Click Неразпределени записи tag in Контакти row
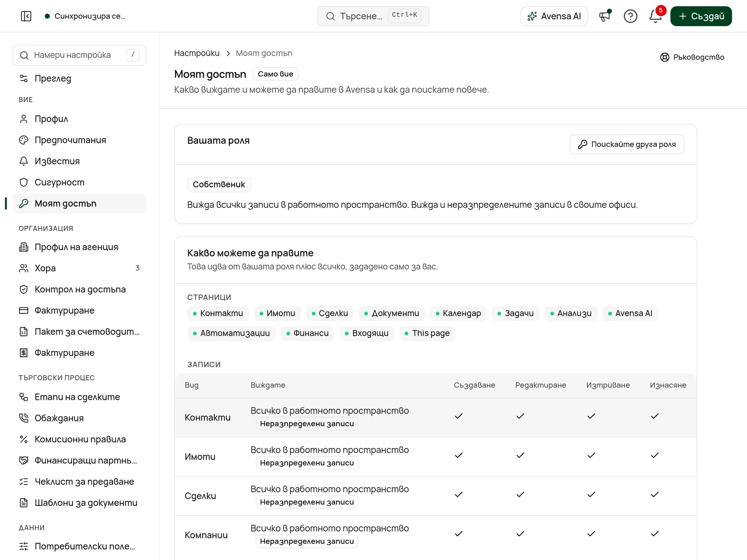Viewport: 747px width, 560px height. (x=307, y=424)
